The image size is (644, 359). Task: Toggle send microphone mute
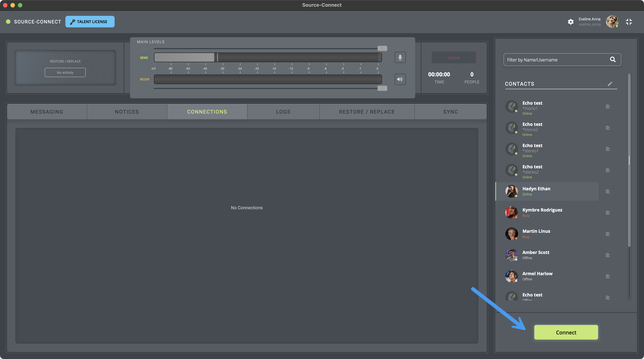(x=400, y=58)
